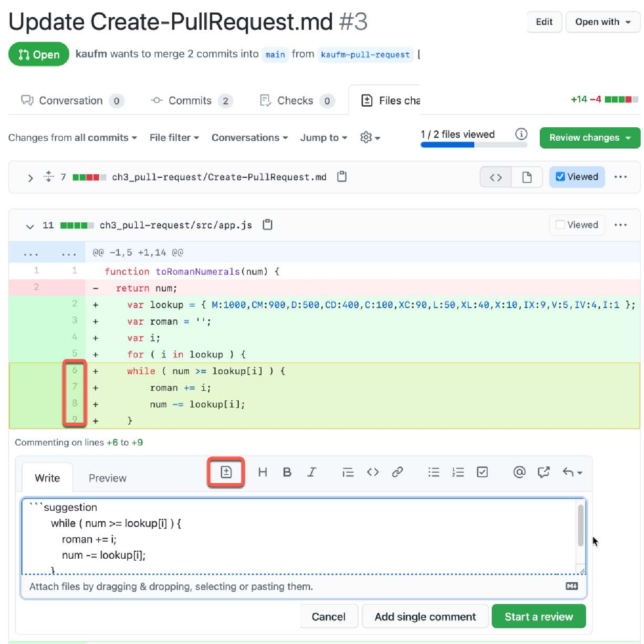Open the kaufm-pull-request branch link
This screenshot has height=644, width=644.
pyautogui.click(x=365, y=55)
